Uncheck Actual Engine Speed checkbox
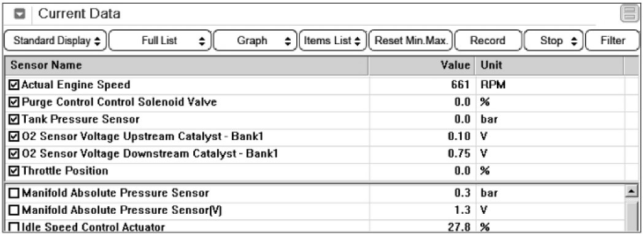 [14, 85]
